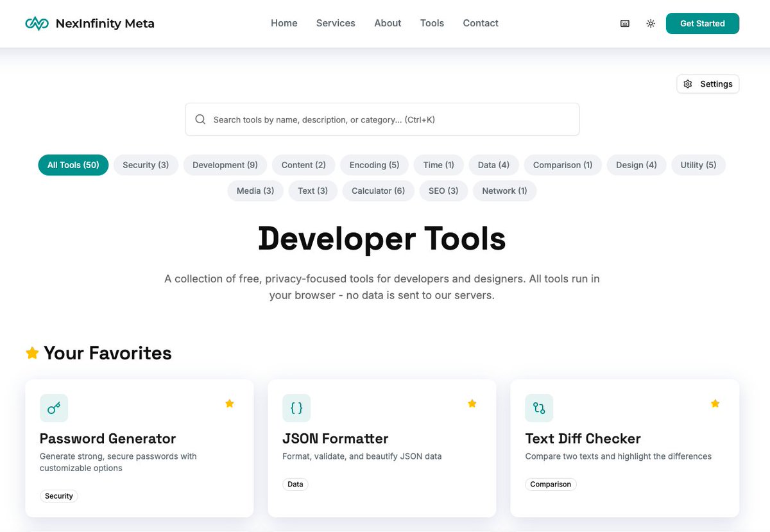Filter by Text (3) category
This screenshot has height=532, width=770.
coord(312,191)
